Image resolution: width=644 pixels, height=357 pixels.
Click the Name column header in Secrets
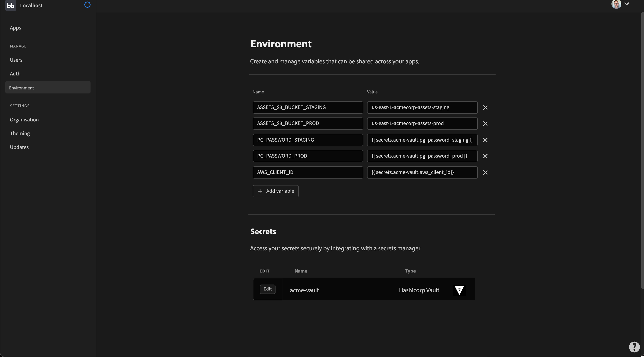pos(301,271)
